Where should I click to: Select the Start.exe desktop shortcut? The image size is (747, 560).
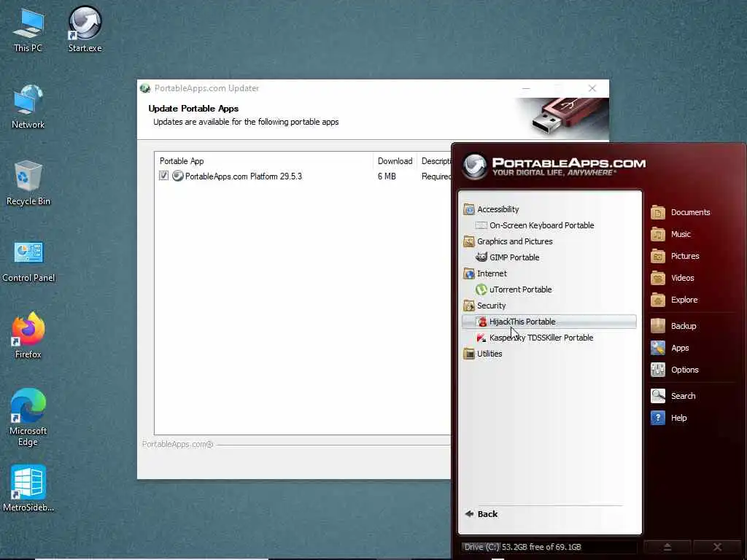coord(85,29)
